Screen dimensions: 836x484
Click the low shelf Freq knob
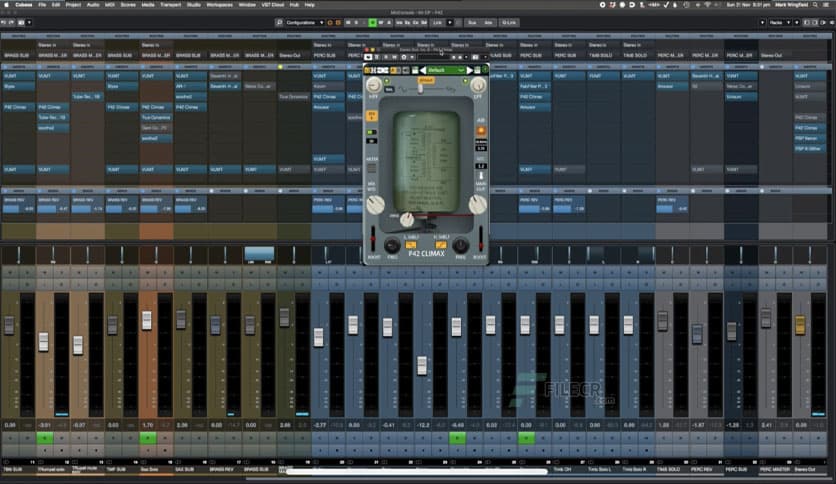392,246
